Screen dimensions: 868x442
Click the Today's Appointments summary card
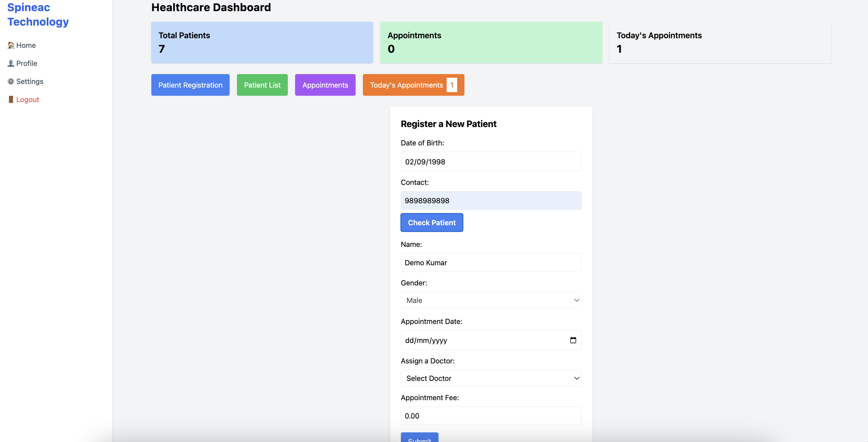720,42
